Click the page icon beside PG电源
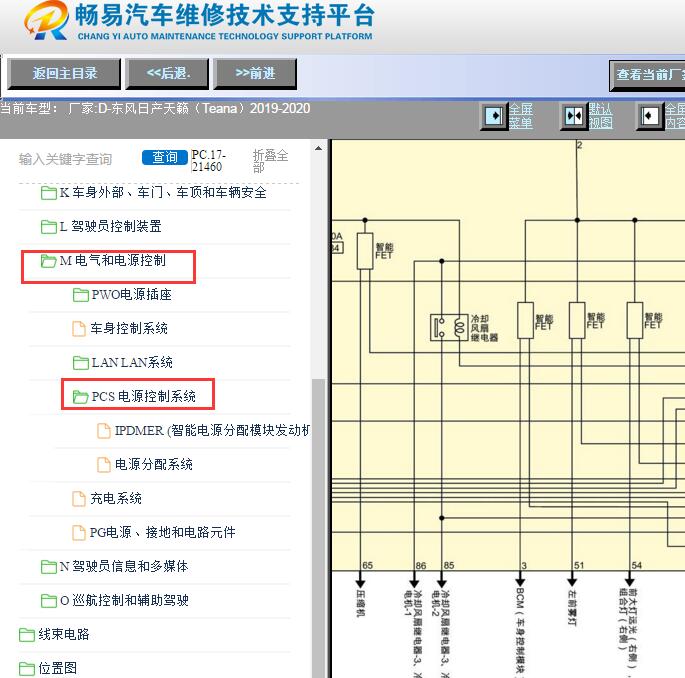 pyautogui.click(x=79, y=533)
